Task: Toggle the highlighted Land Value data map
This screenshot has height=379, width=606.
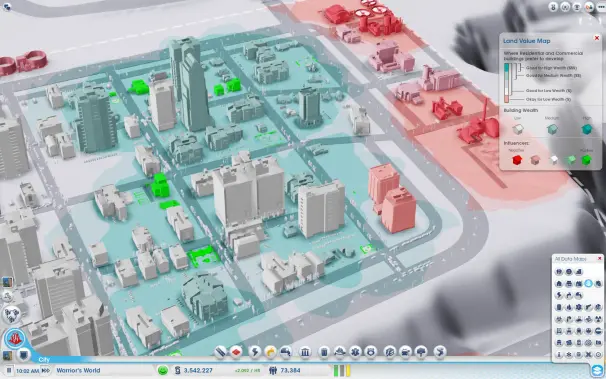Action: pos(588,284)
